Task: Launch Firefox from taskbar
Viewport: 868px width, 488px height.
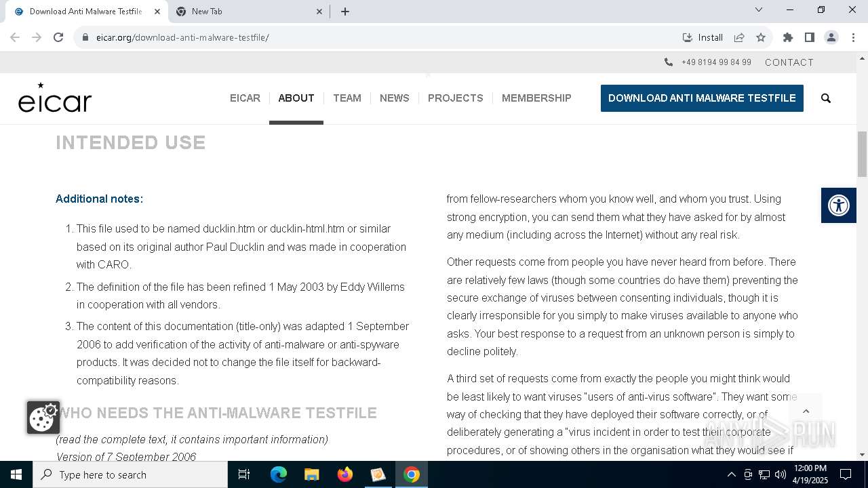Action: 345,474
